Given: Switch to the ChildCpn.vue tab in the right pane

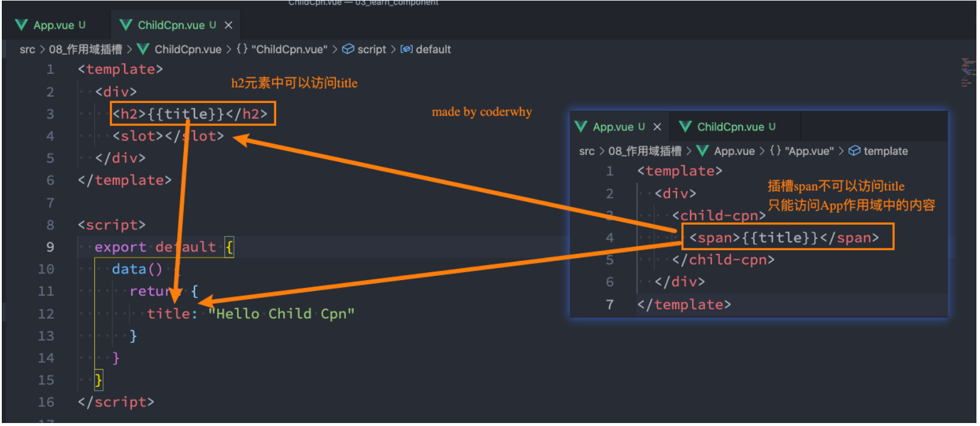Looking at the screenshot, I should [730, 127].
